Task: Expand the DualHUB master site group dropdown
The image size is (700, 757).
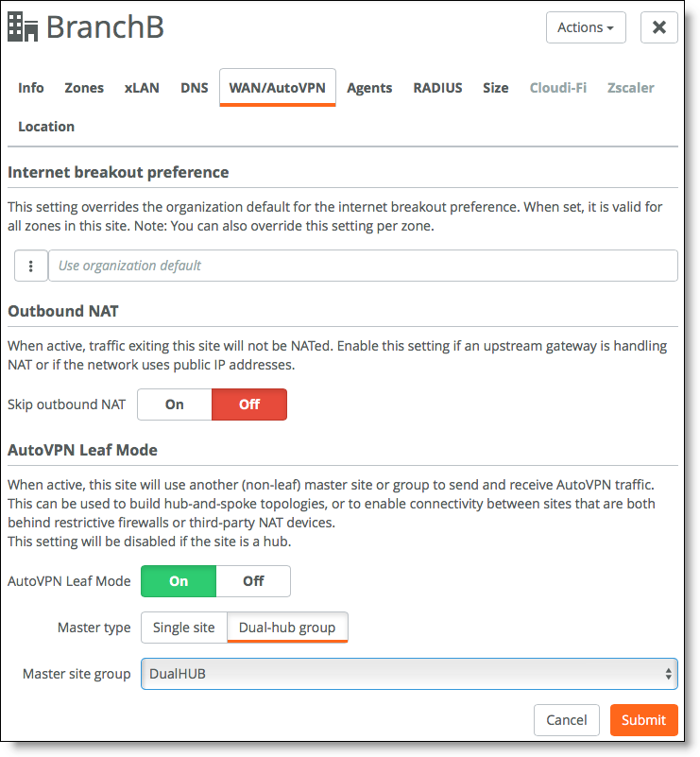Action: (x=409, y=674)
